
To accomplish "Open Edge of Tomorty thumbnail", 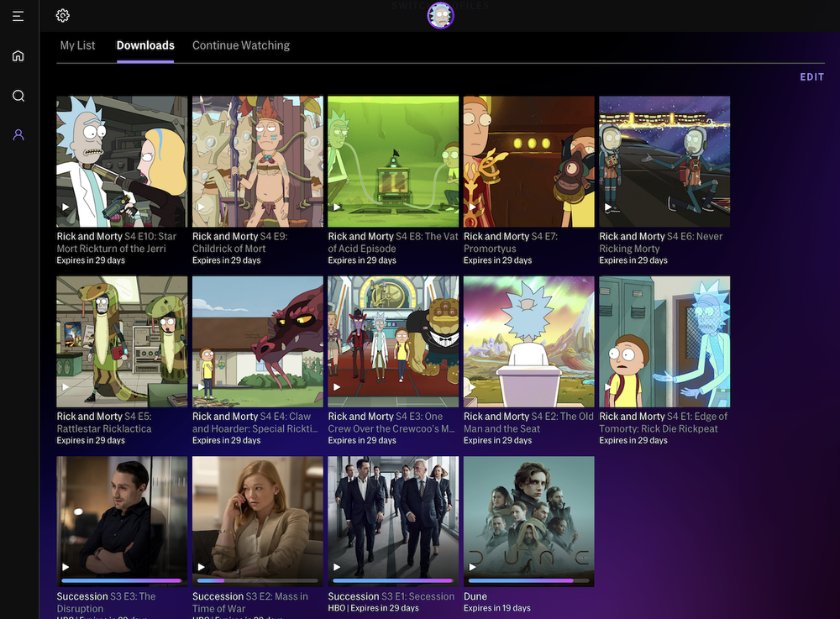I will (664, 342).
